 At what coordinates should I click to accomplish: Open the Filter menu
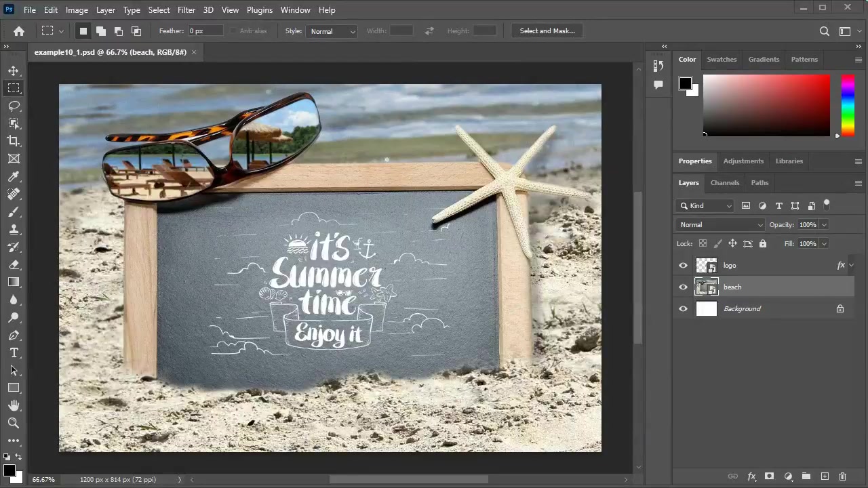point(186,10)
